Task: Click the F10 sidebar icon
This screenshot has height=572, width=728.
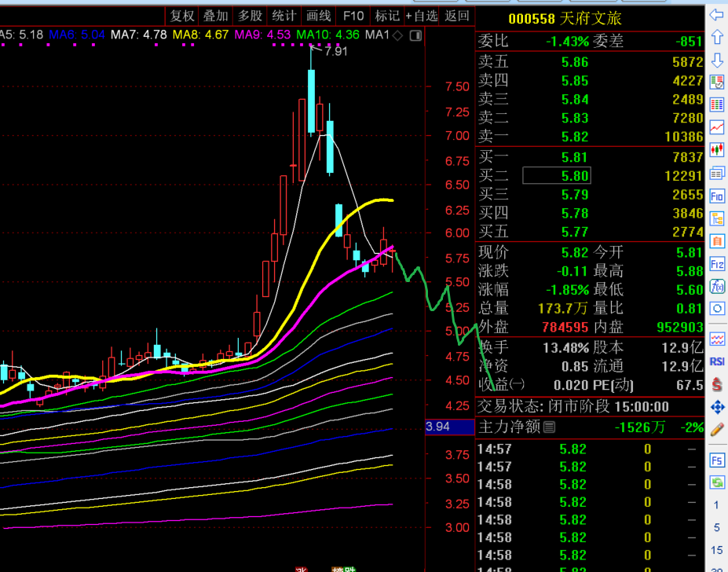Action: [717, 196]
